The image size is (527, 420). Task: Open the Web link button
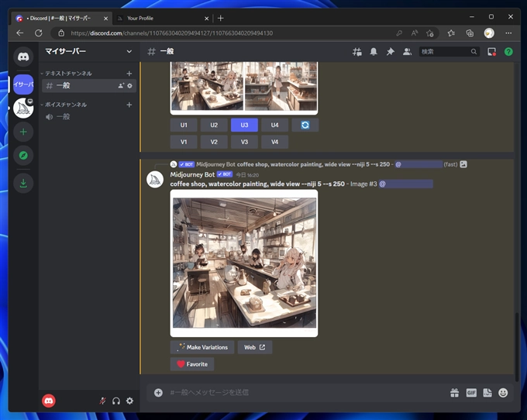point(255,347)
